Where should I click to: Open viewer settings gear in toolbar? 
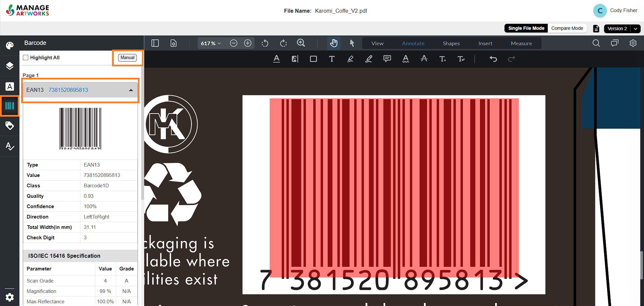633,43
